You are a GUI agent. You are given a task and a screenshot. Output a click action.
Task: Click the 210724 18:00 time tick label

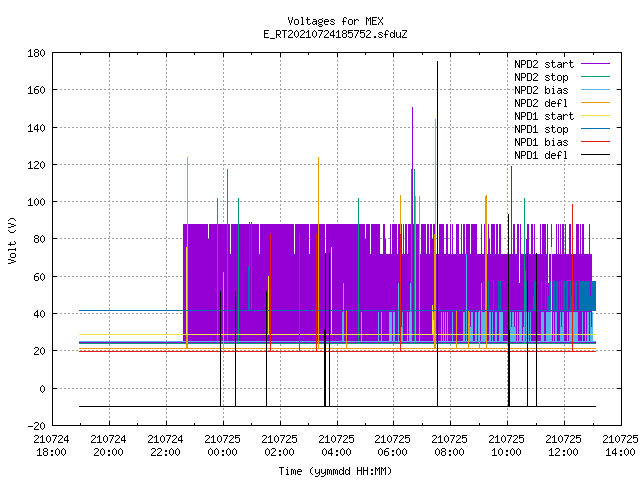(51, 446)
